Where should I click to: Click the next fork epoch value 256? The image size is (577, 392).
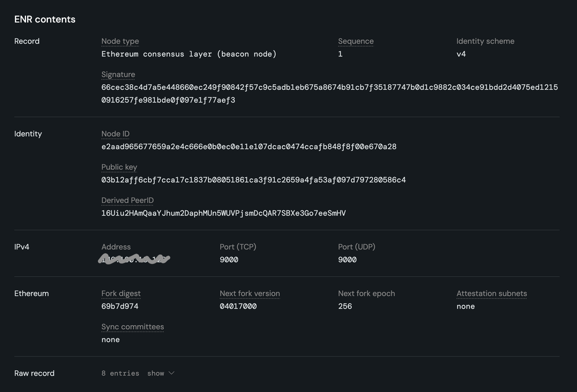pyautogui.click(x=345, y=306)
